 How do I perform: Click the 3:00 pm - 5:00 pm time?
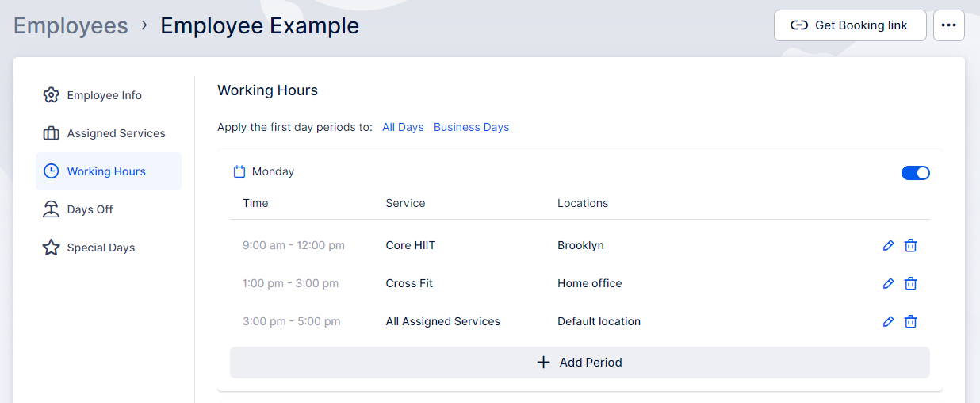coord(291,322)
